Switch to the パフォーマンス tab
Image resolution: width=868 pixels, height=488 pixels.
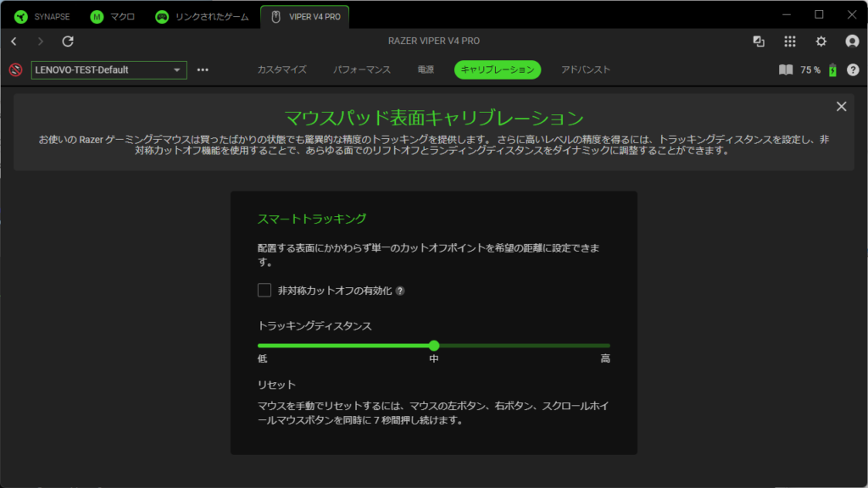click(362, 69)
